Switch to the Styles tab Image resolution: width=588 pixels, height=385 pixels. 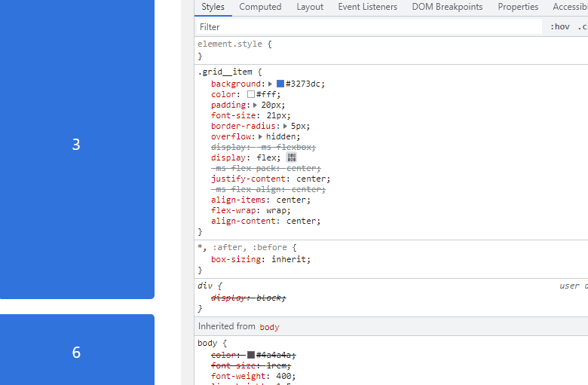point(213,7)
